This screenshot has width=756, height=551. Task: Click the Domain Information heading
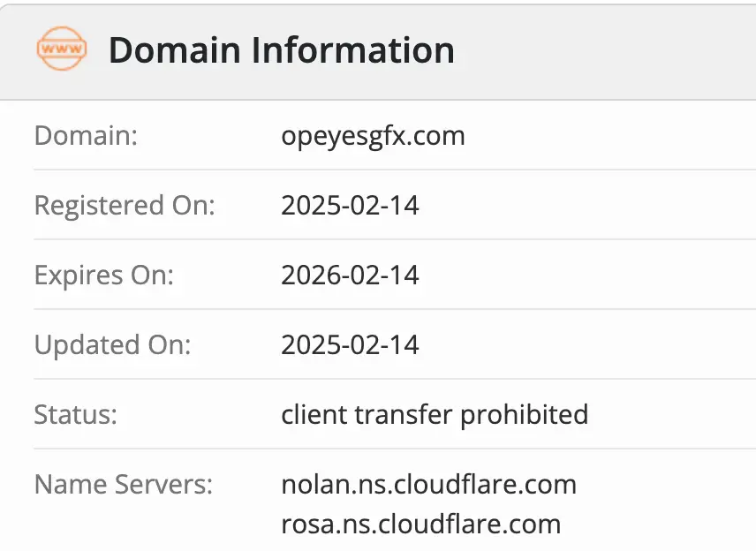[x=281, y=50]
